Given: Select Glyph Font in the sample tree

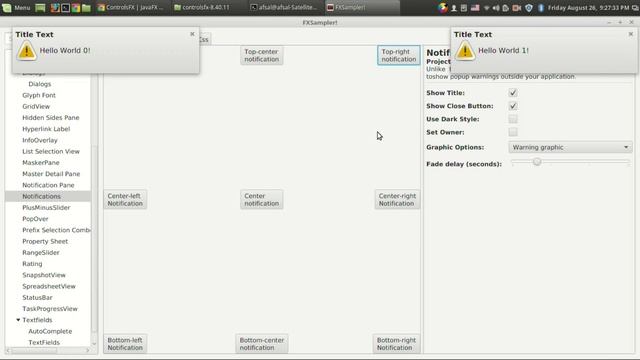Looking at the screenshot, I should [39, 95].
